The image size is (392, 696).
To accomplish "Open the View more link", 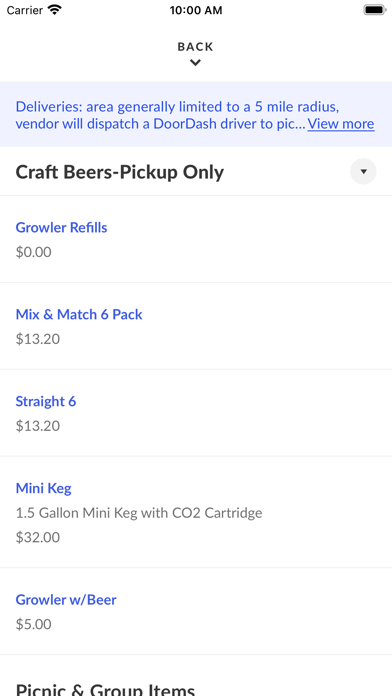I will click(x=341, y=123).
